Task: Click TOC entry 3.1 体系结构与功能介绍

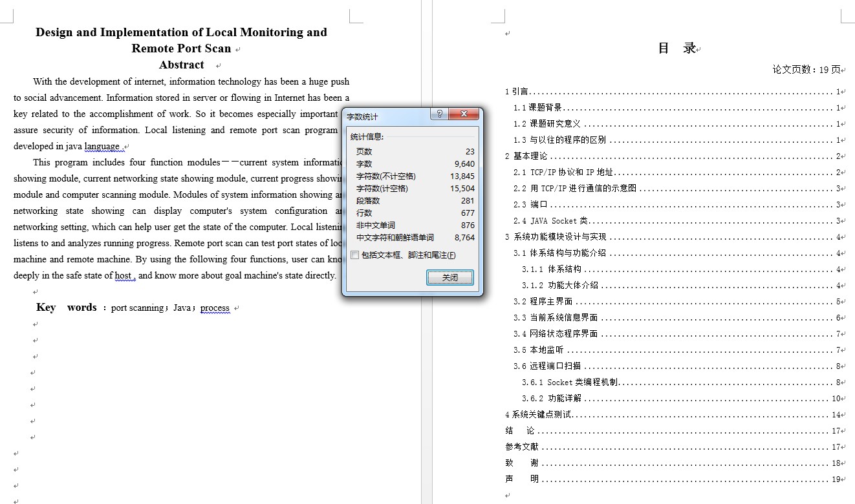Action: point(677,253)
